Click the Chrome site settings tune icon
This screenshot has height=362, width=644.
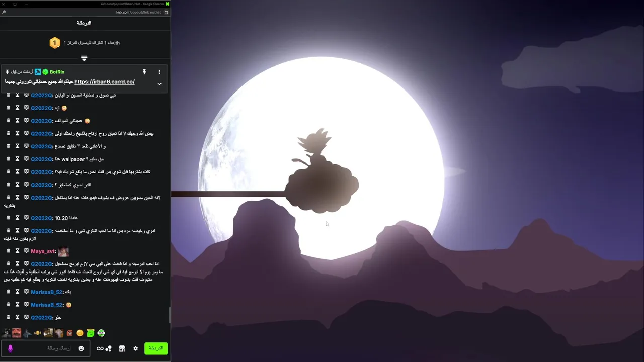(x=166, y=12)
